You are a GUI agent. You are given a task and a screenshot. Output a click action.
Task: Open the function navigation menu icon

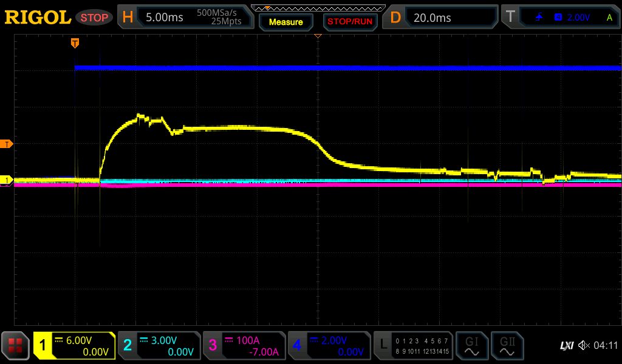click(x=16, y=346)
